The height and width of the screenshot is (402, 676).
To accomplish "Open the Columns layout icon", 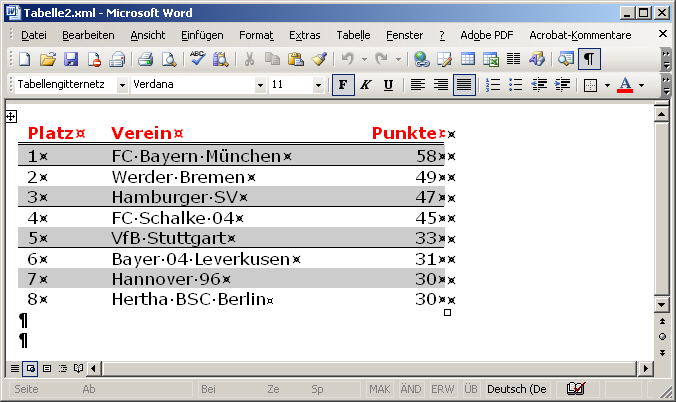I will tap(513, 59).
